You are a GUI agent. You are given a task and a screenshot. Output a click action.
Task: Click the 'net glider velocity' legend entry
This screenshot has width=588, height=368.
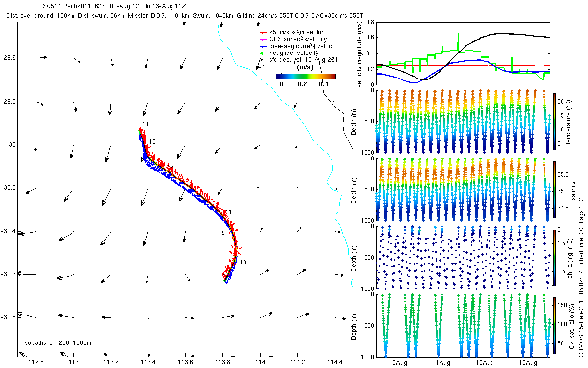click(x=294, y=53)
